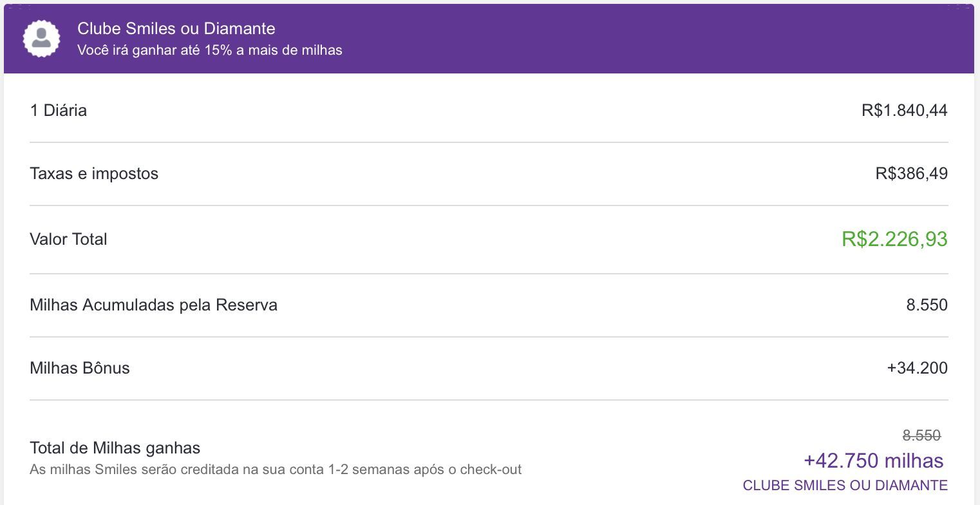The image size is (980, 505).
Task: Select the 1 Diária label
Action: tap(58, 110)
